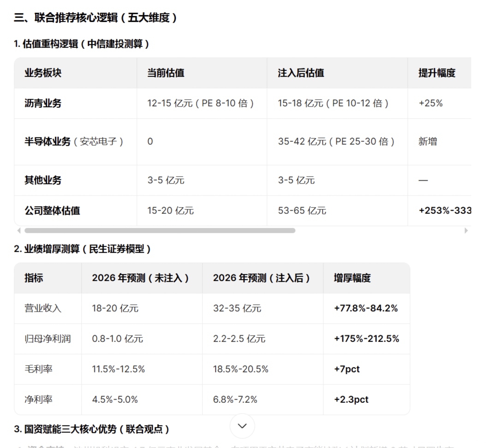
Task: Click the left arrow of the table scrollbar
Action: [x=18, y=230]
